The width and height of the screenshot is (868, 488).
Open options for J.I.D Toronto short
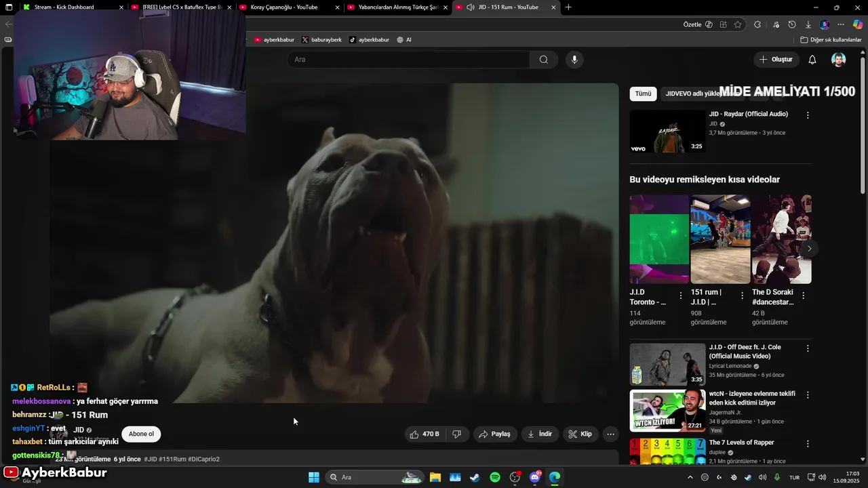coord(681,296)
